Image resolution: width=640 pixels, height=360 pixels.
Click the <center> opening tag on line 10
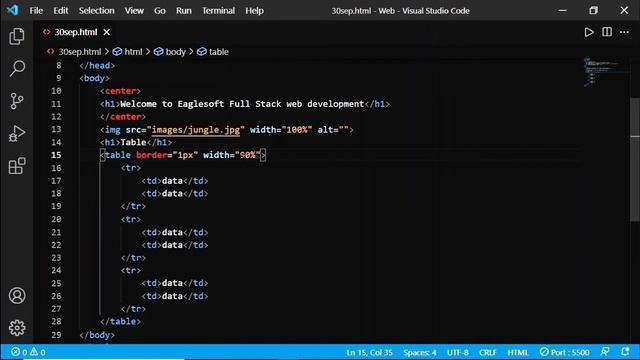tap(120, 91)
